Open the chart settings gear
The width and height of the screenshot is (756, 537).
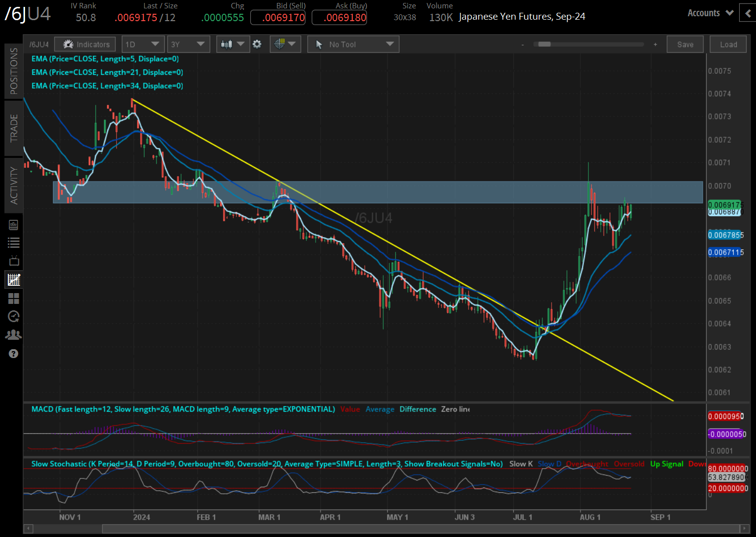click(x=257, y=44)
